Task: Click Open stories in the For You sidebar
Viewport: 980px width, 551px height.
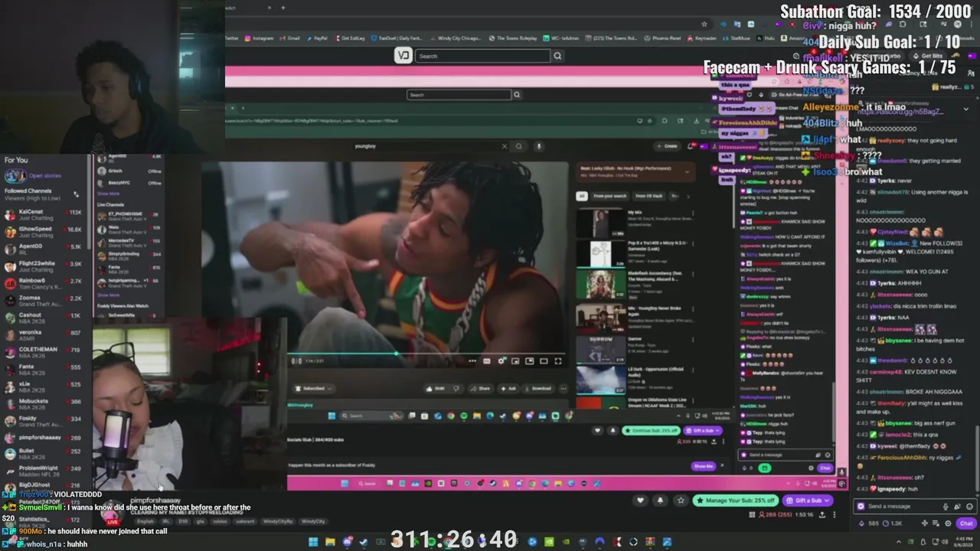Action: coord(44,176)
